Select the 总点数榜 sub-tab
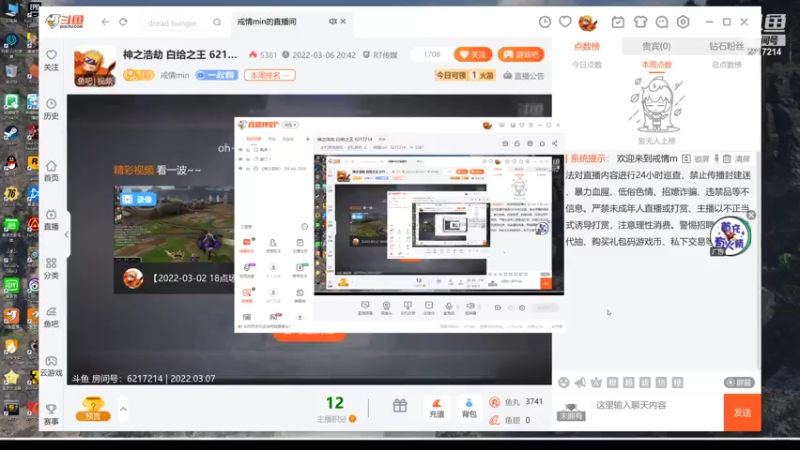Screen dimensions: 800x450 tap(727, 65)
